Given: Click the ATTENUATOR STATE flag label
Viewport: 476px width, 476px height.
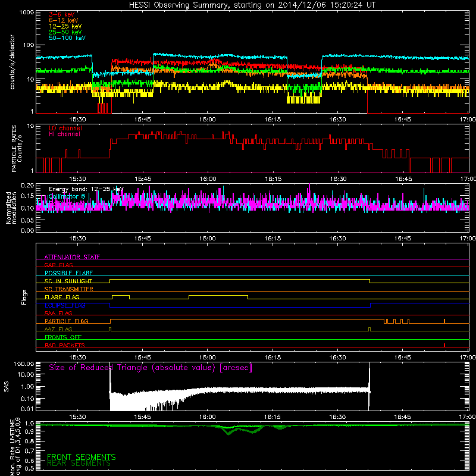Looking at the screenshot, I should coord(72,257).
